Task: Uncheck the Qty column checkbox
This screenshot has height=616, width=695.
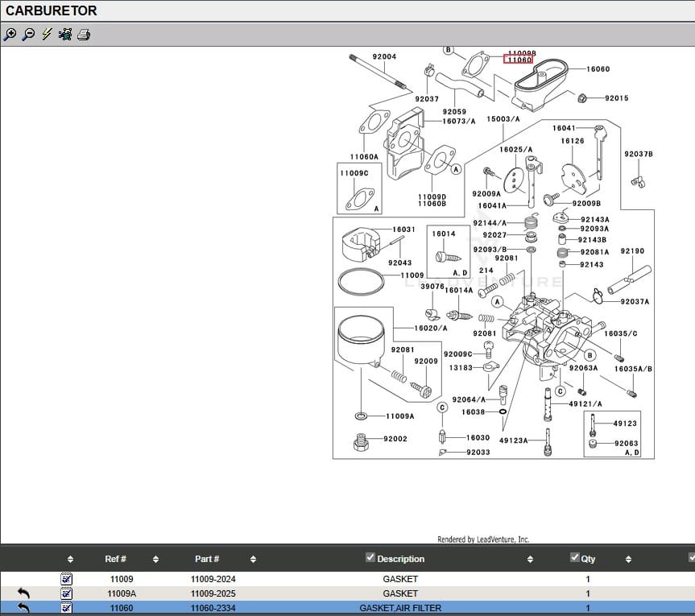Action: click(575, 558)
